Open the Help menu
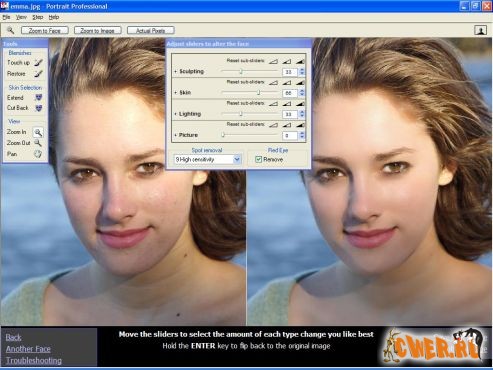The image size is (493, 370). (x=54, y=17)
